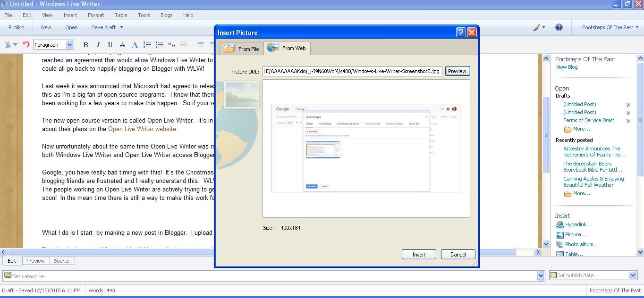Switch to the From File tab
This screenshot has width=644, height=298.
tap(241, 49)
